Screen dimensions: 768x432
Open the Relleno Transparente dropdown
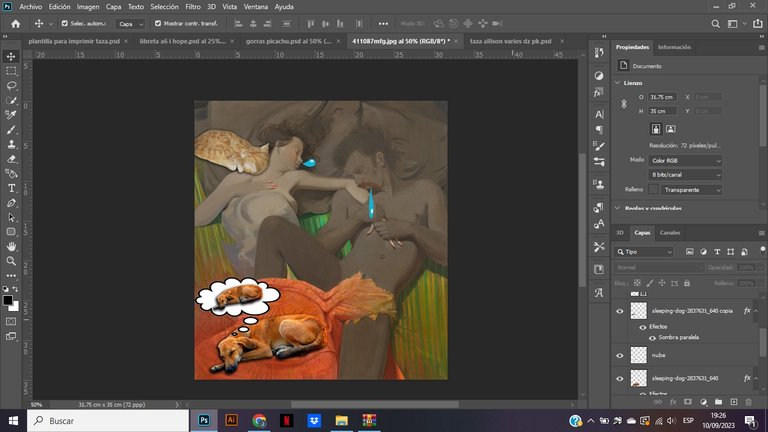(691, 190)
